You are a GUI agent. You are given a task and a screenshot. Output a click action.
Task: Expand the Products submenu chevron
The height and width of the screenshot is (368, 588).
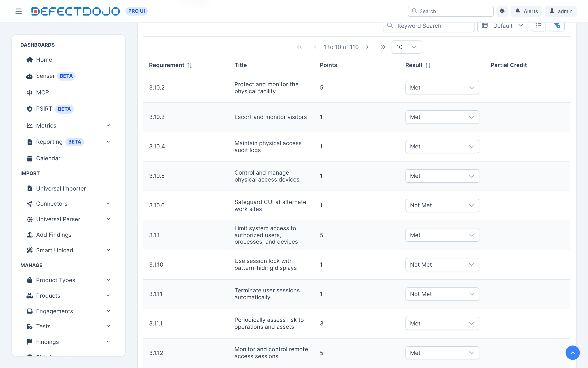(x=108, y=295)
